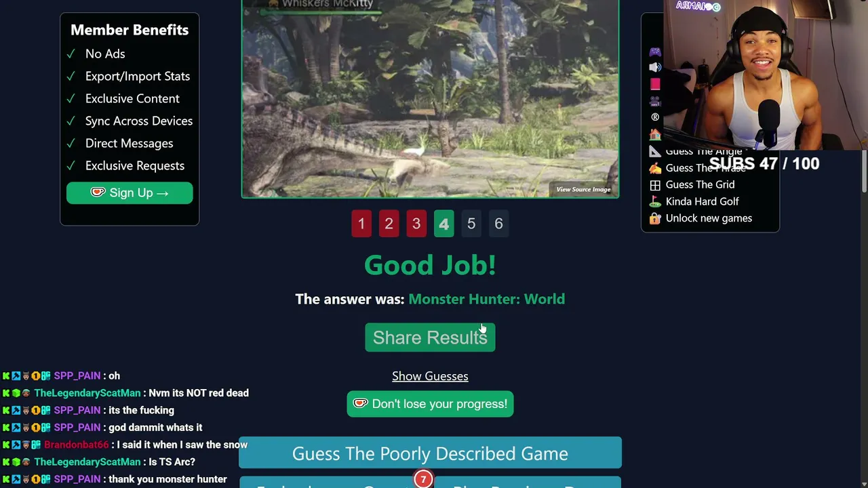The image size is (868, 488).
Task: Click the Share Results button
Action: click(430, 338)
